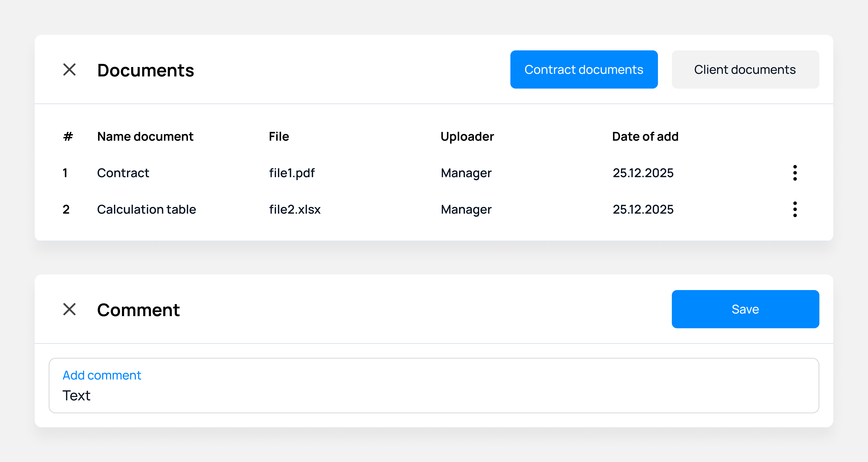Click the Date of add column header

click(x=645, y=136)
